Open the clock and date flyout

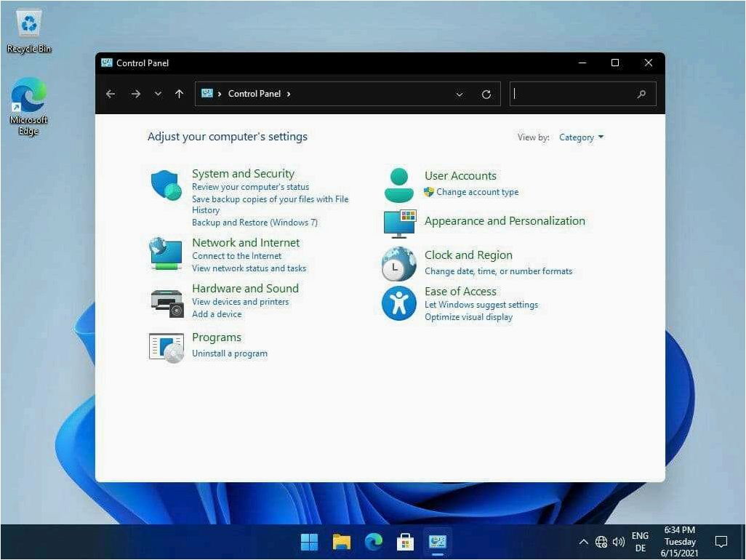[680, 542]
